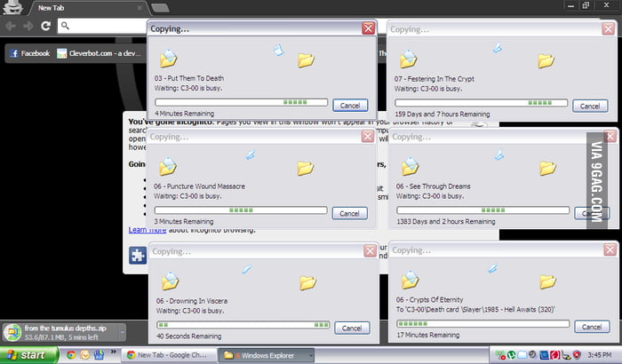
Task: Open the Facebook bookmark
Action: (29, 53)
